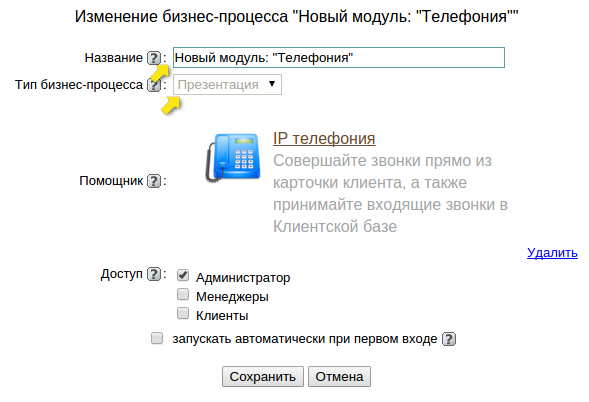Click the Сохранить button
The width and height of the screenshot is (589, 402).
click(x=263, y=376)
